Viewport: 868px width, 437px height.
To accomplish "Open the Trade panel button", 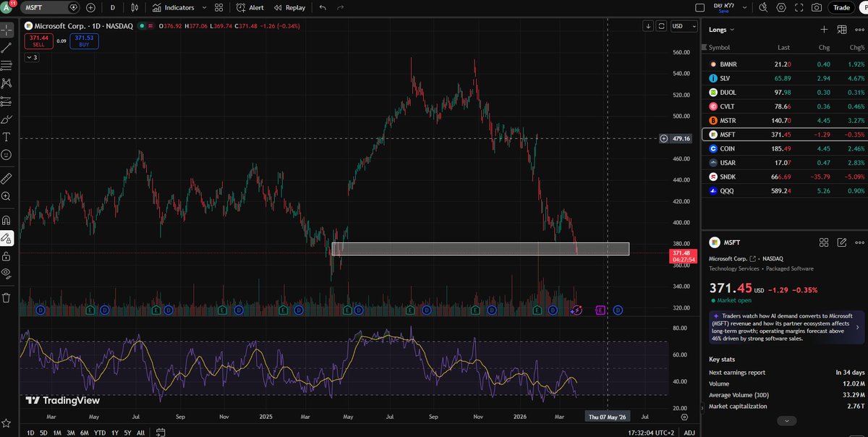I will 841,7.
